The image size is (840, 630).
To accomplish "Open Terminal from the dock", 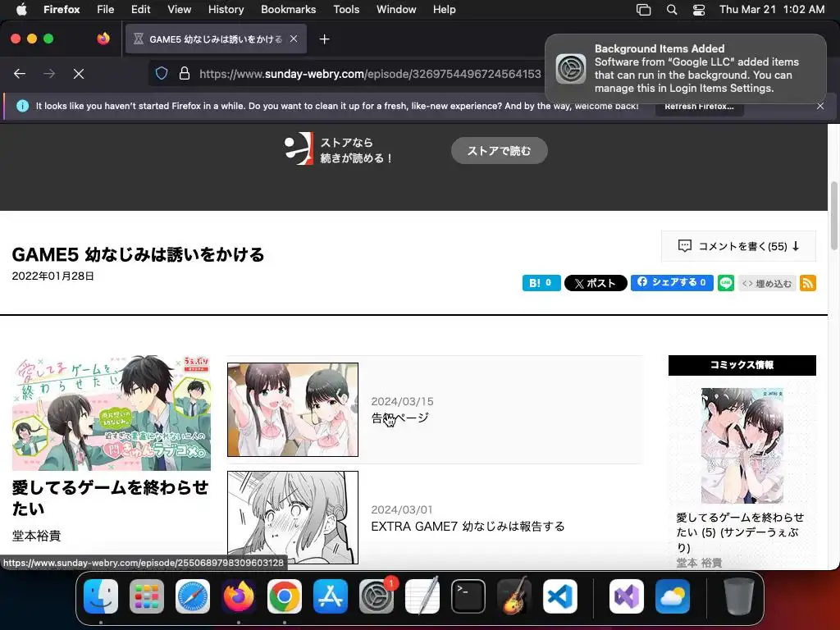I will [468, 596].
